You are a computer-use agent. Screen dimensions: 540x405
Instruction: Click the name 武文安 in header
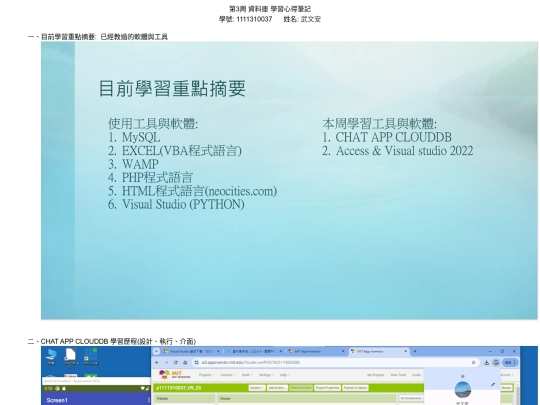pos(311,19)
